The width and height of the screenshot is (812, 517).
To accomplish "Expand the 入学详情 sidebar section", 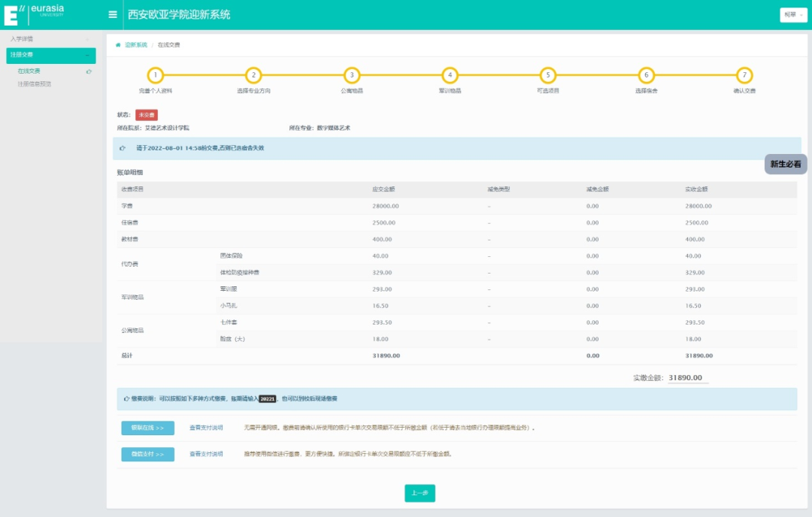I will click(x=48, y=38).
